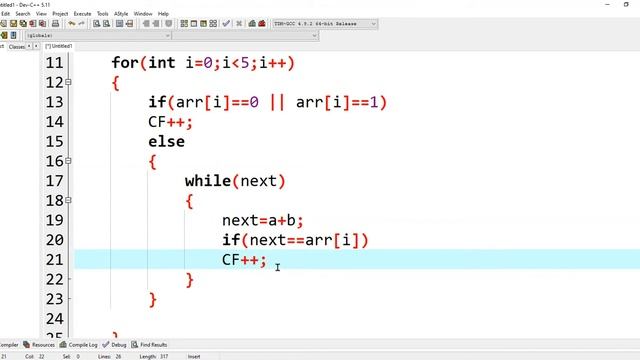Open the Resources bottom tab
Viewport: 640px width, 360px height.
point(39,345)
